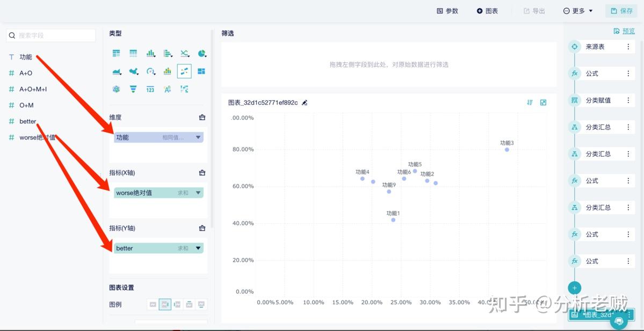Open the 更多 menu in top bar

pos(577,10)
